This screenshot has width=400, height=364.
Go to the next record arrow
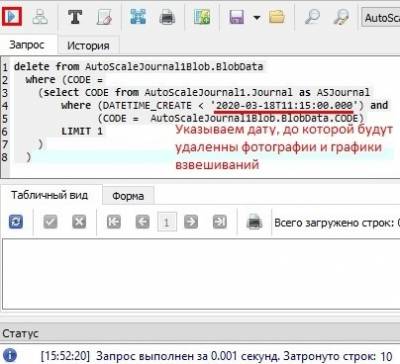point(191,222)
